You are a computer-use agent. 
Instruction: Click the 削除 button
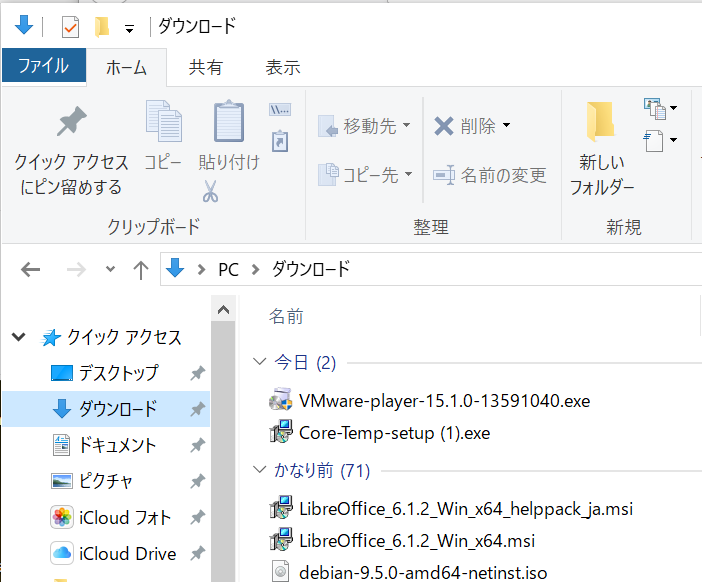(465, 126)
